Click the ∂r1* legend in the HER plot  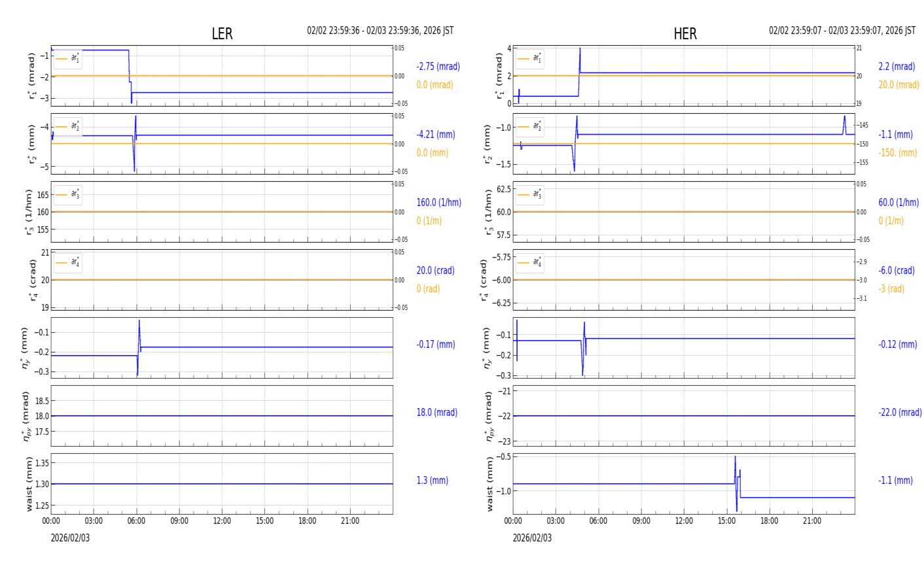[x=530, y=58]
